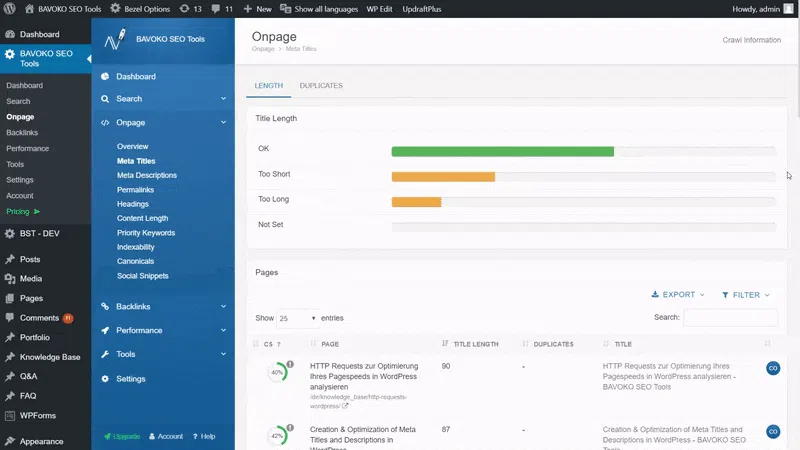Click WP Edit in admin bar

pos(379,9)
